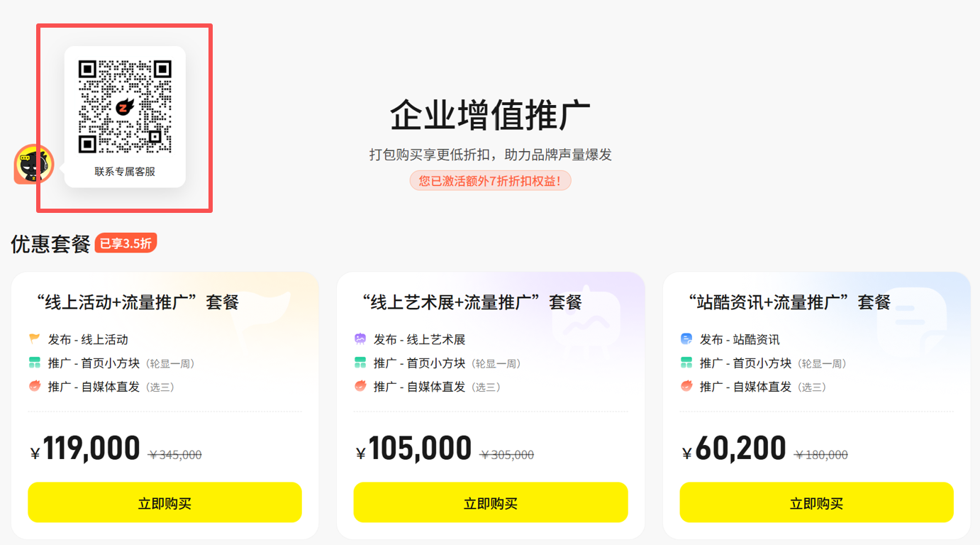980x545 pixels.
Task: Click the 企业增值推广 page title
Action: pos(490,116)
